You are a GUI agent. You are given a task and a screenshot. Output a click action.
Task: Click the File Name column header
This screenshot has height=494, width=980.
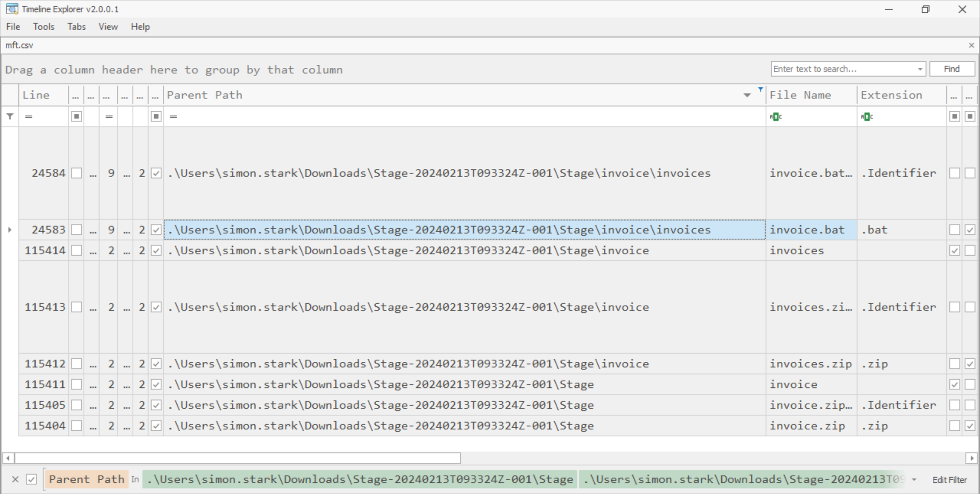pos(811,95)
